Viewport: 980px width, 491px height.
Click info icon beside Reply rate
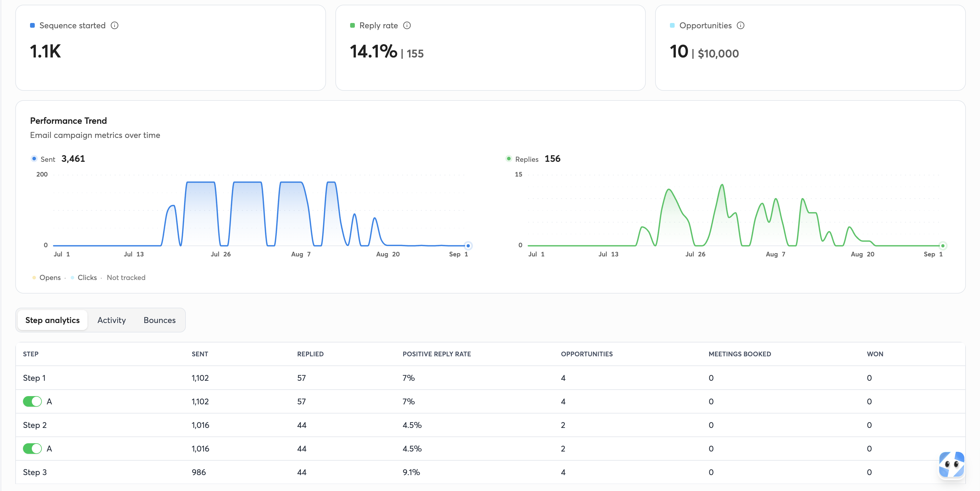(407, 26)
